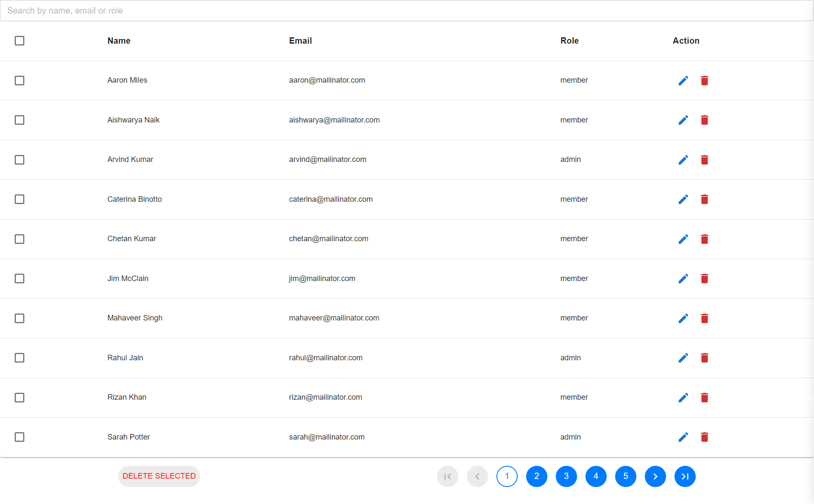
Task: Open edit for Chetan Kumar
Action: 683,239
